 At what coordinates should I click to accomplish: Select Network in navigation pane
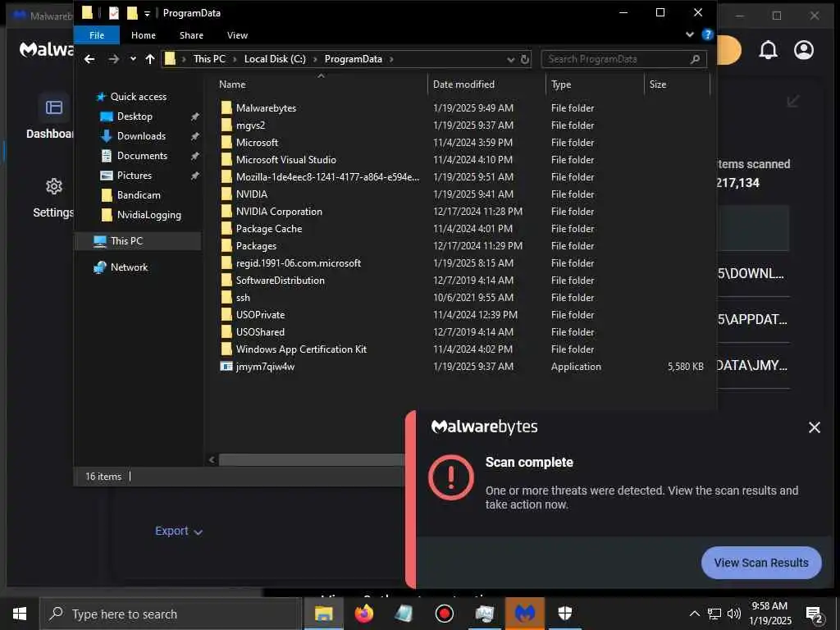[x=129, y=267]
